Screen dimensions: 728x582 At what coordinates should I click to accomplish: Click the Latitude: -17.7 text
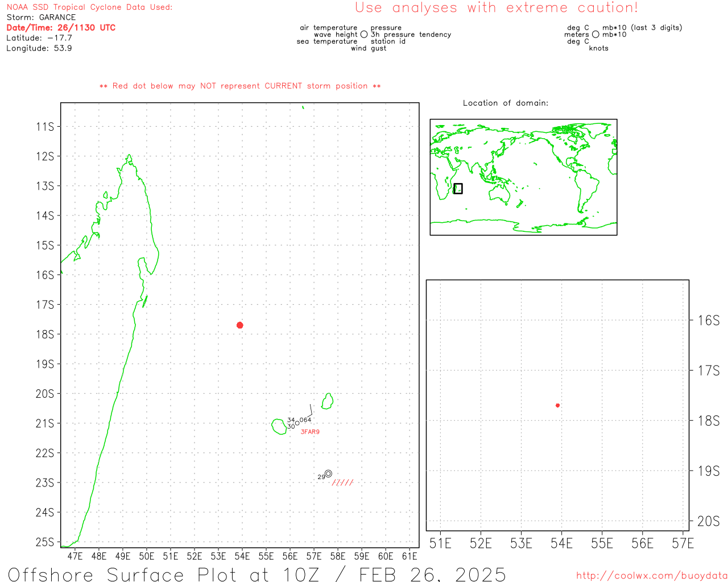[39, 38]
